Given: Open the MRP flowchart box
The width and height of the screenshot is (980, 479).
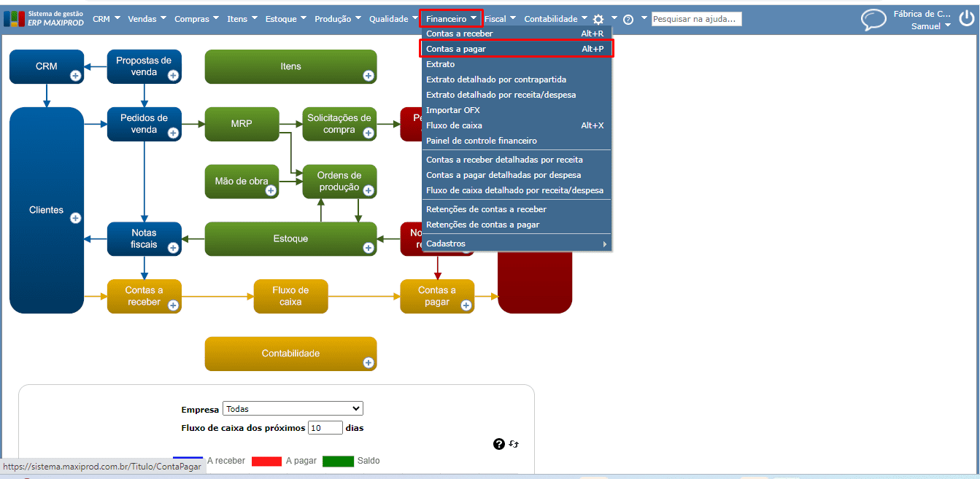Looking at the screenshot, I should [x=242, y=124].
